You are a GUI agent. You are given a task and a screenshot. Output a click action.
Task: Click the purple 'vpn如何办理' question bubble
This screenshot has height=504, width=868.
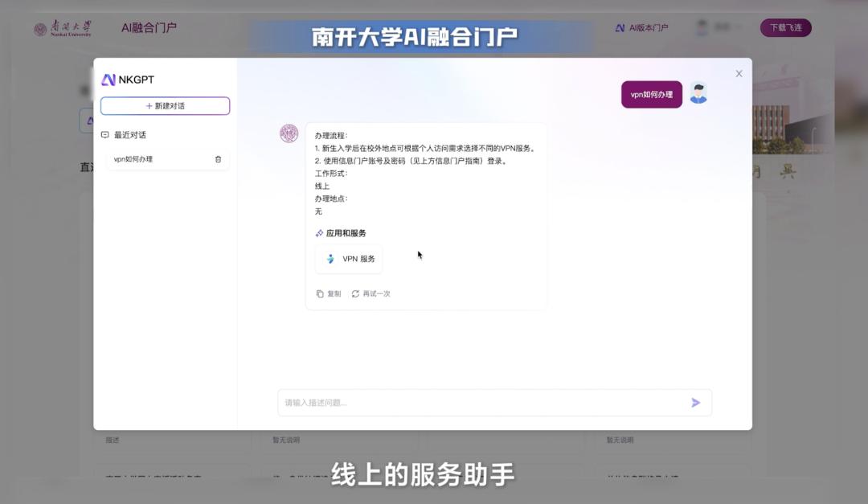pos(652,93)
